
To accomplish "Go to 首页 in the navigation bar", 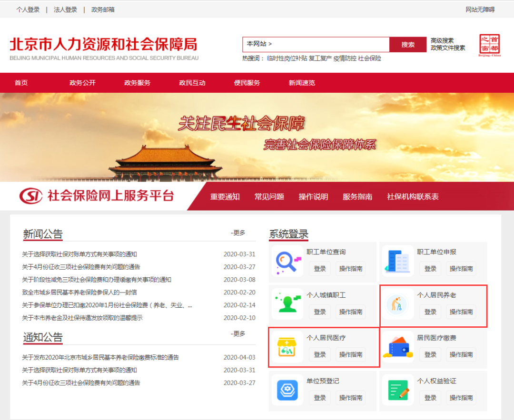I will point(21,83).
